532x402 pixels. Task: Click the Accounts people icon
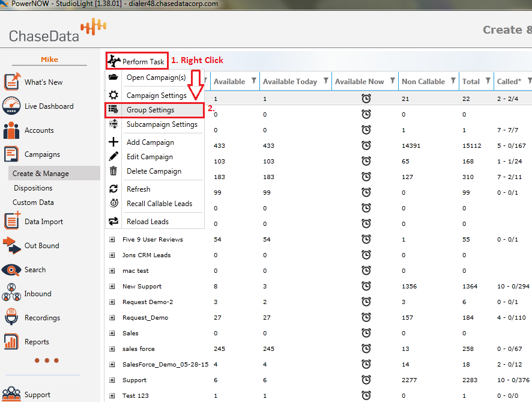(12, 130)
